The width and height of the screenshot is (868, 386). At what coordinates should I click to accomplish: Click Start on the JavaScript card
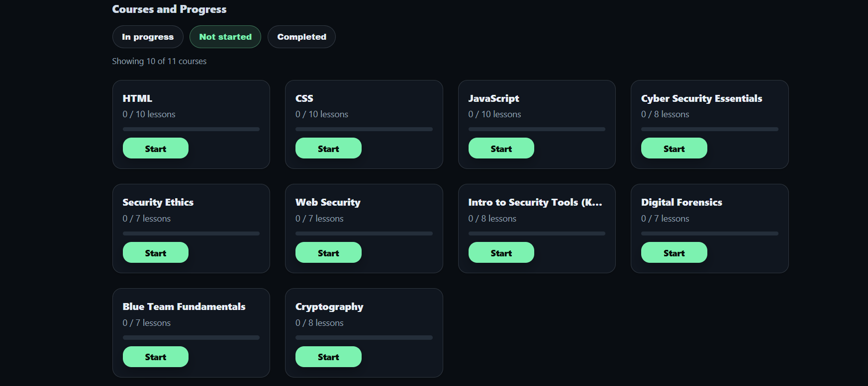coord(501,149)
